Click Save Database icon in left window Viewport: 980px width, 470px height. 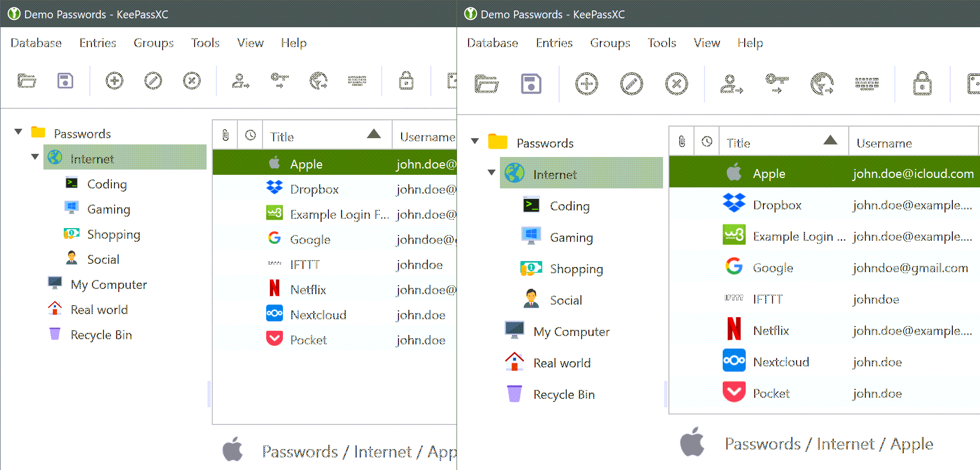coord(65,81)
